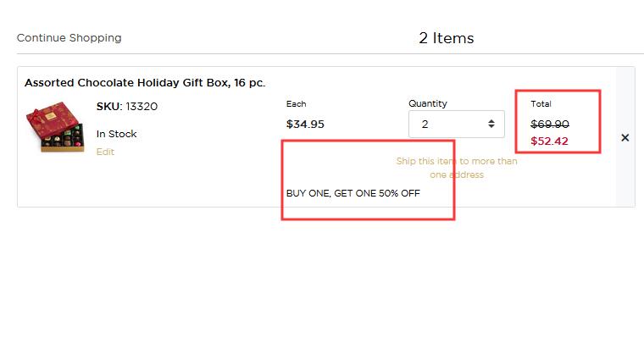Open the Edit link under In Stock
Viewport: 644px width, 338px height.
pos(105,152)
